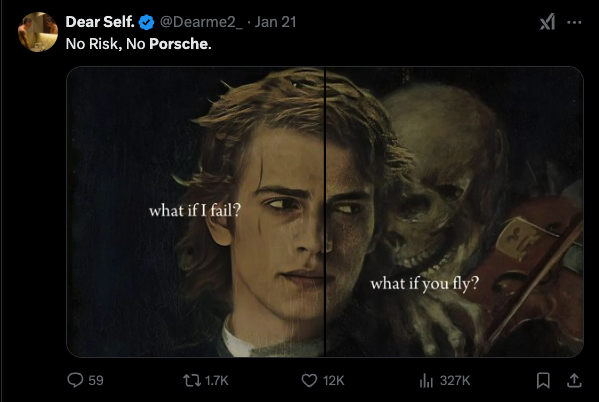Click the reply speech bubble icon
The width and height of the screenshot is (599, 402).
point(75,380)
